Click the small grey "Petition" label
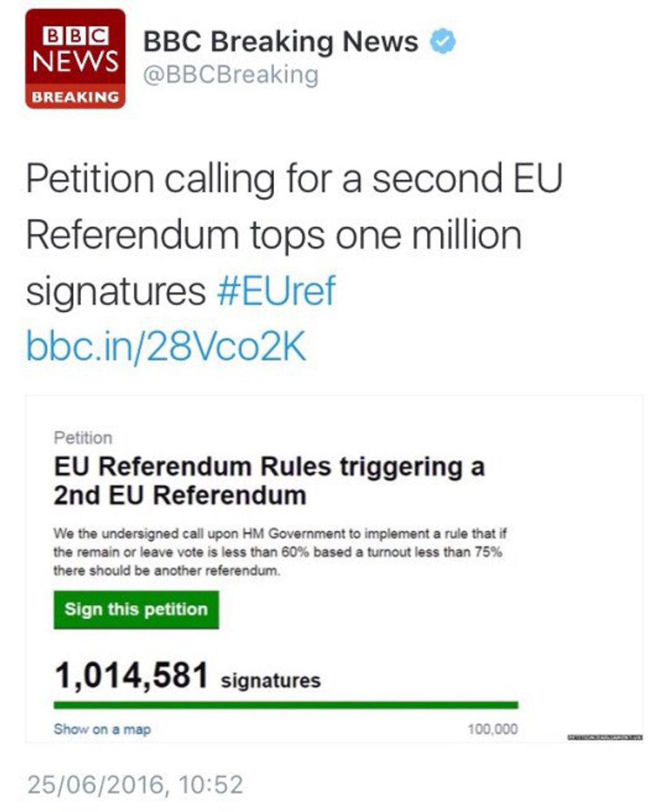The width and height of the screenshot is (668, 812). 82,438
